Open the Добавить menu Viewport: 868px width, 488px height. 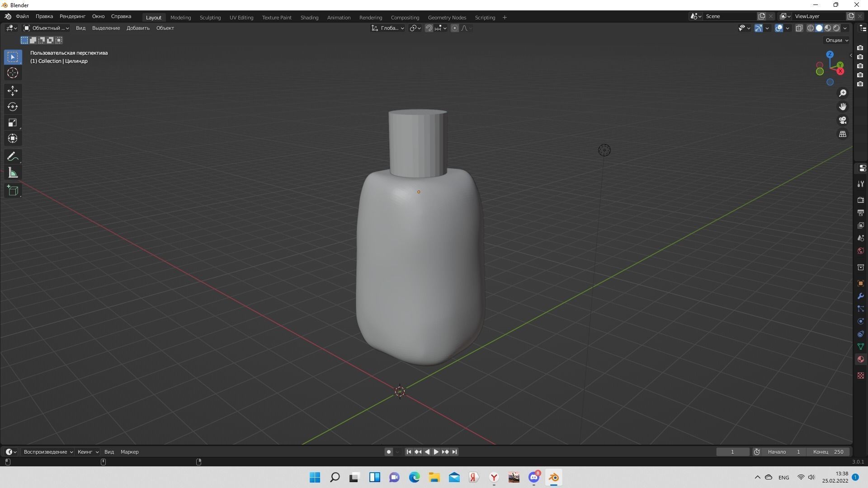pos(137,28)
